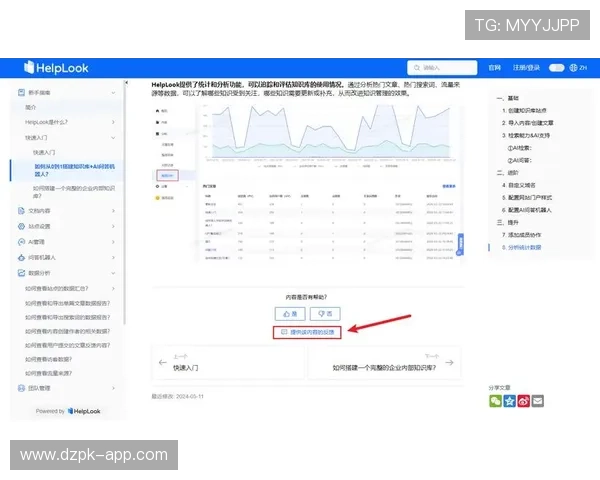600x480 pixels.
Task: Collapse the sidebar with the small arrow
Action: pyautogui.click(x=126, y=82)
